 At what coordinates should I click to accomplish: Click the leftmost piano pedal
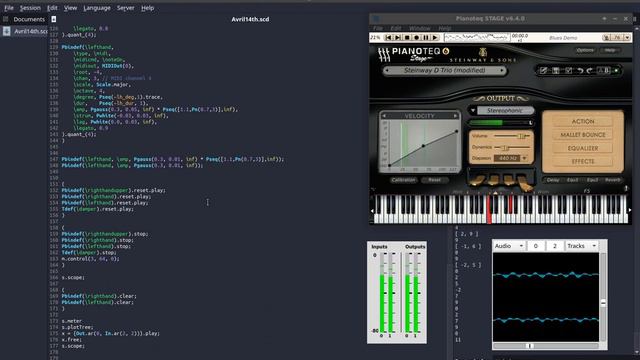pyautogui.click(x=477, y=180)
